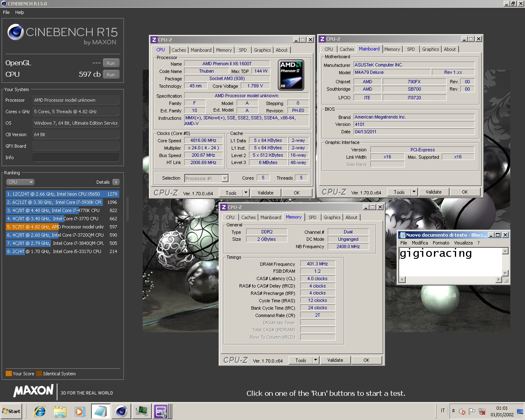The height and width of the screenshot is (420, 525).
Task: Click OK in Mainboard window
Action: click(x=465, y=192)
